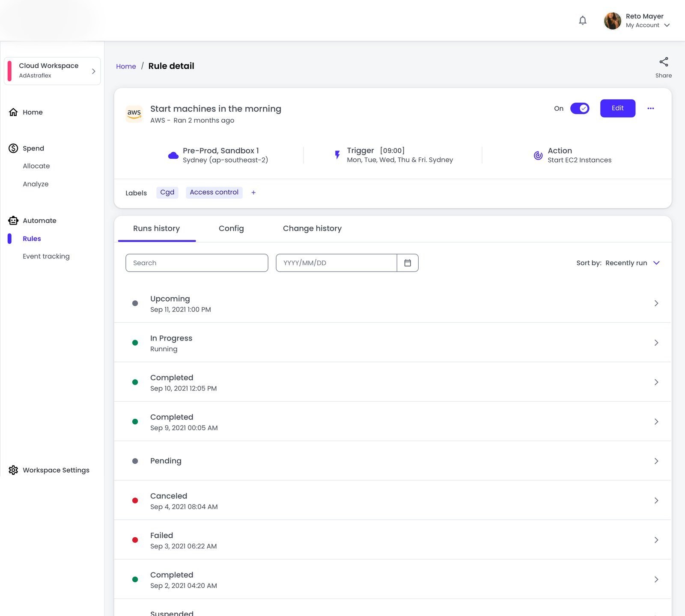Open Event tracking in the sidebar
Screen dimensions: 685x616
click(46, 256)
